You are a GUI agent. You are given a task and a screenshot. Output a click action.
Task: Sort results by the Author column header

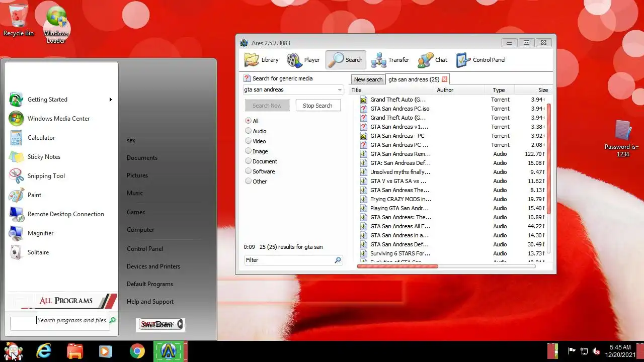459,90
